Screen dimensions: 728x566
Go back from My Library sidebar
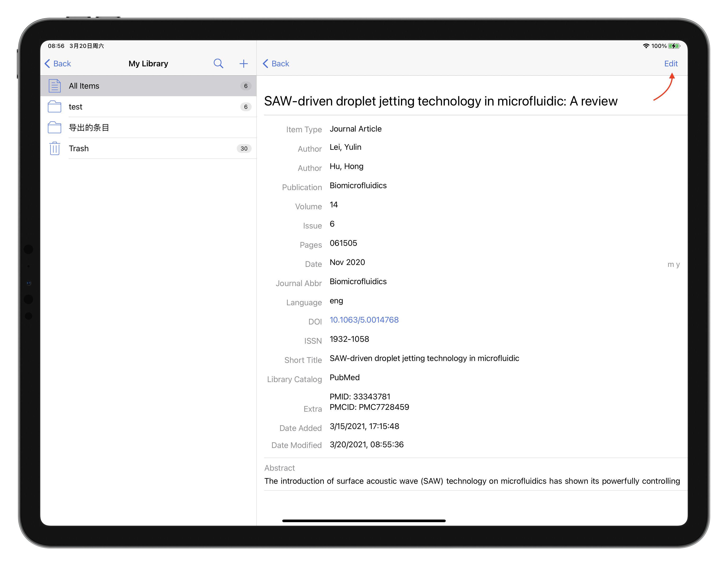point(58,64)
